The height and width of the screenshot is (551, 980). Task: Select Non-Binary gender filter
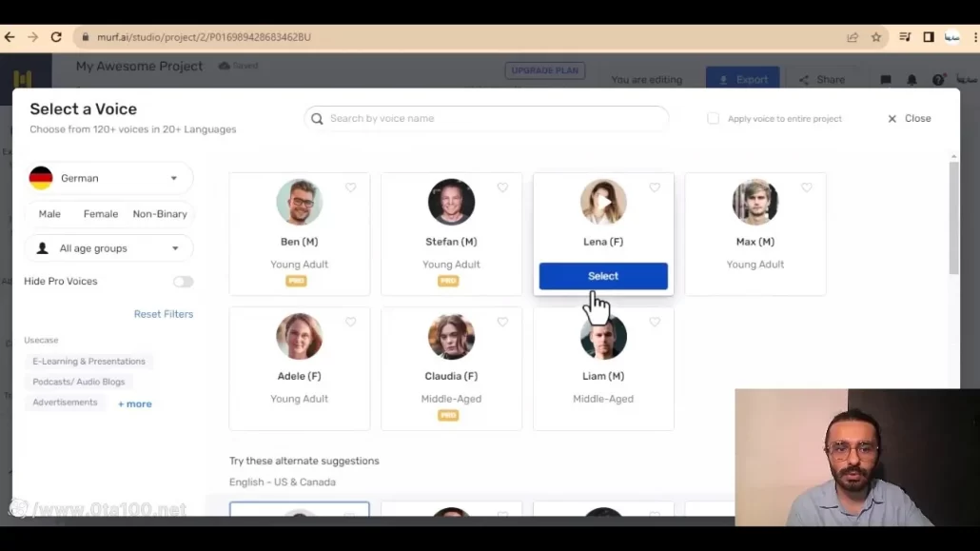(x=160, y=214)
